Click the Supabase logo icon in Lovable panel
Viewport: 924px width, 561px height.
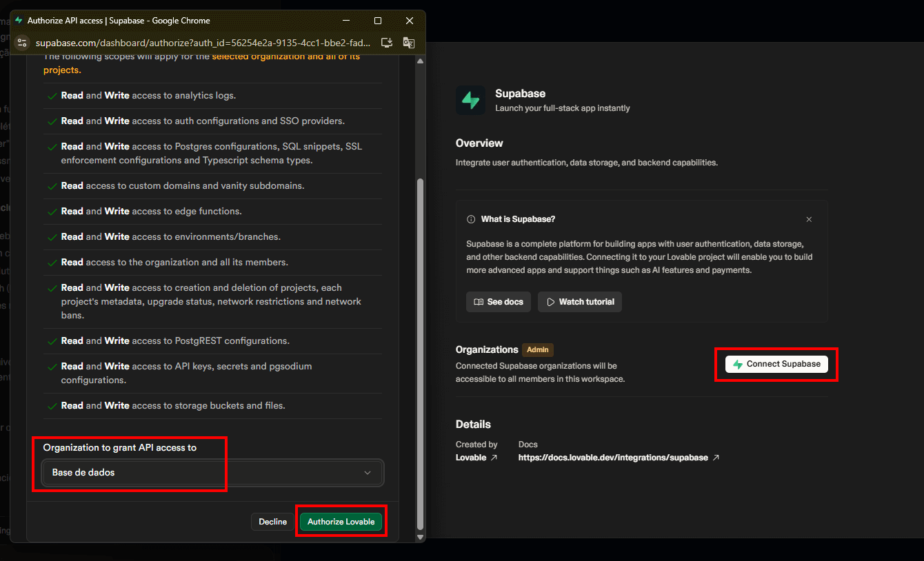(x=471, y=101)
